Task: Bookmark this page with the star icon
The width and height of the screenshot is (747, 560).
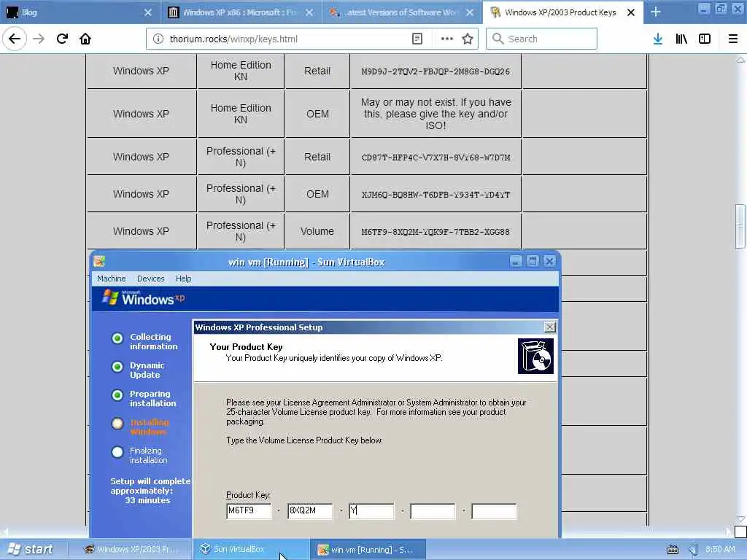Action: 468,39
